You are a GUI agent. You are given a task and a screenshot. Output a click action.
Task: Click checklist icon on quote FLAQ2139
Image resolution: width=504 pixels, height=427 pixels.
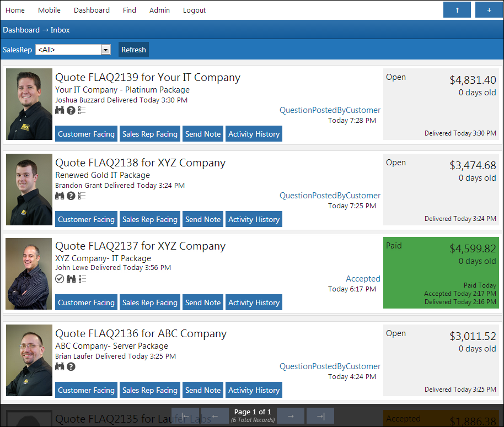[x=82, y=111]
